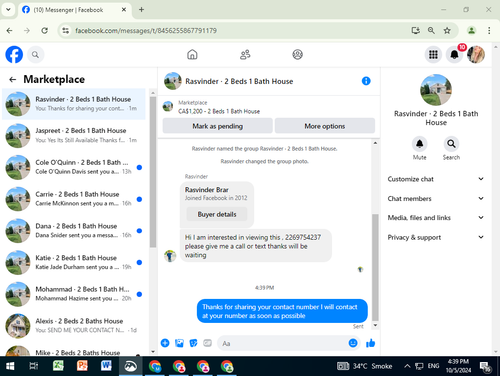Expand Privacy & support section
This screenshot has height=376, width=500.
[436, 237]
